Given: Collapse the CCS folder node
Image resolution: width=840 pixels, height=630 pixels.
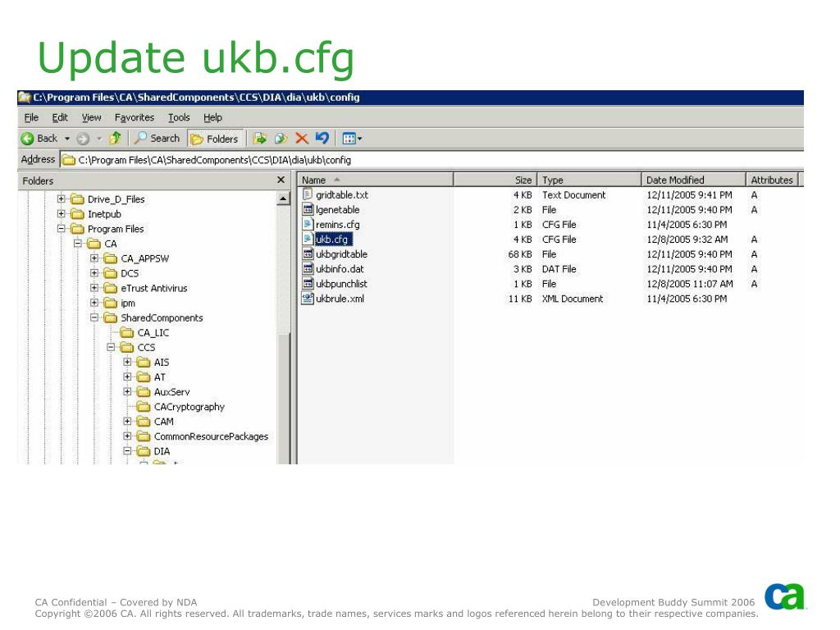Looking at the screenshot, I should tap(111, 347).
